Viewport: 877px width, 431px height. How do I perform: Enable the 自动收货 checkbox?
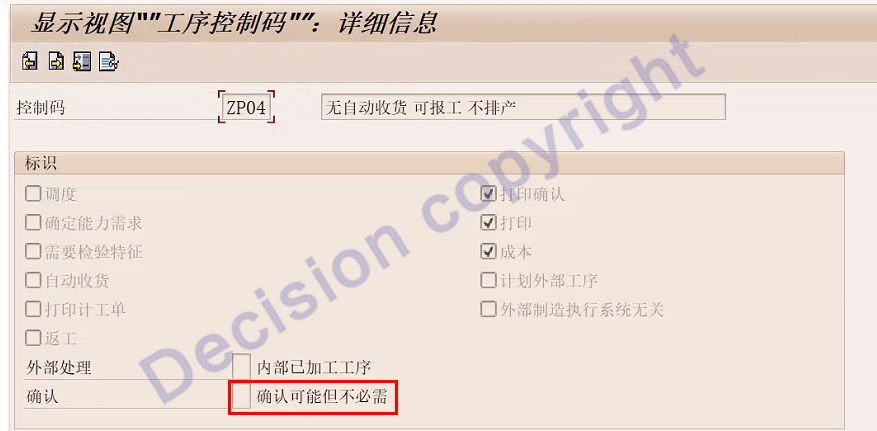(34, 280)
